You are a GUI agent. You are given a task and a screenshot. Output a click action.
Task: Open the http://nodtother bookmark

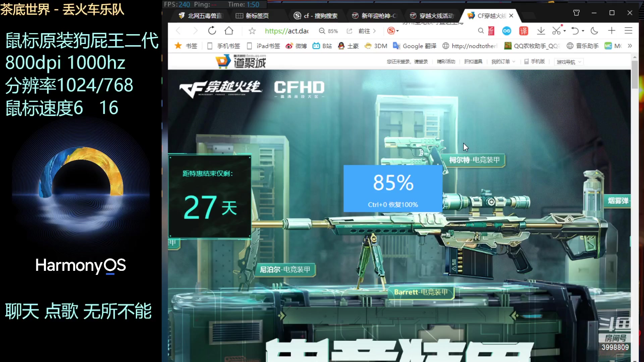point(470,46)
